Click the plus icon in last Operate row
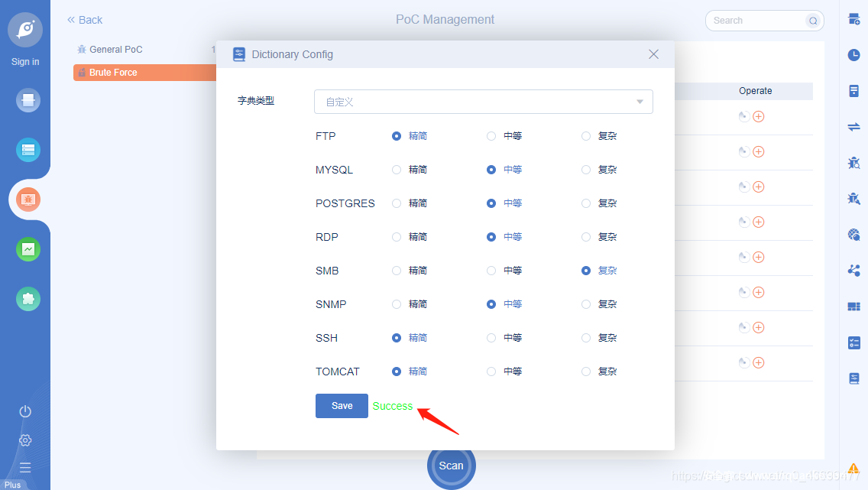The height and width of the screenshot is (490, 868). (759, 362)
